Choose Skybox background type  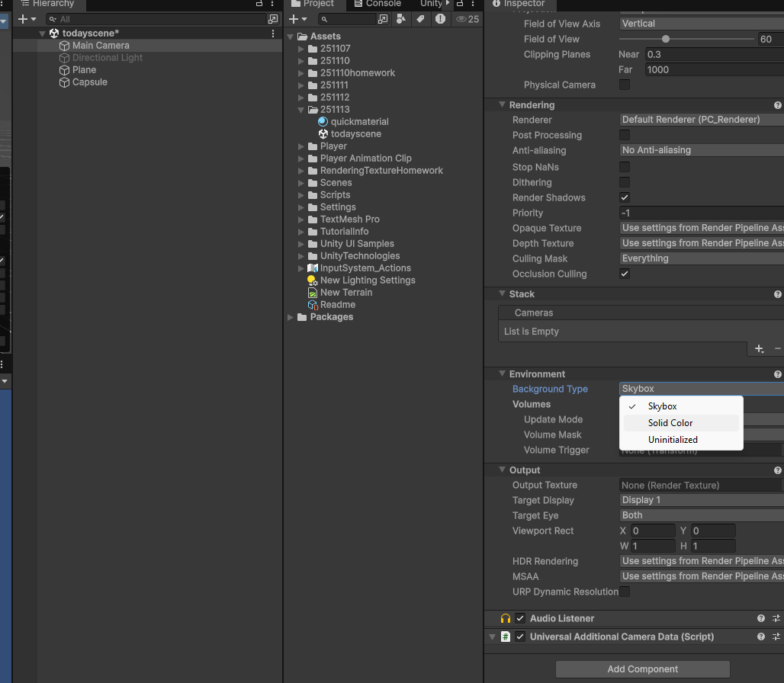(x=681, y=406)
